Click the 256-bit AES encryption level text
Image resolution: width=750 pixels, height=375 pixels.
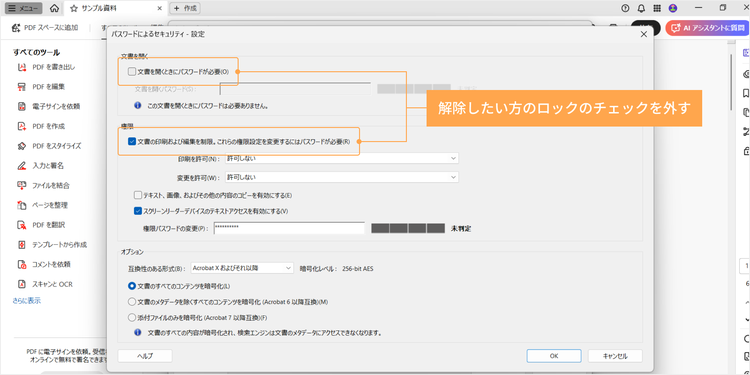pyautogui.click(x=358, y=269)
